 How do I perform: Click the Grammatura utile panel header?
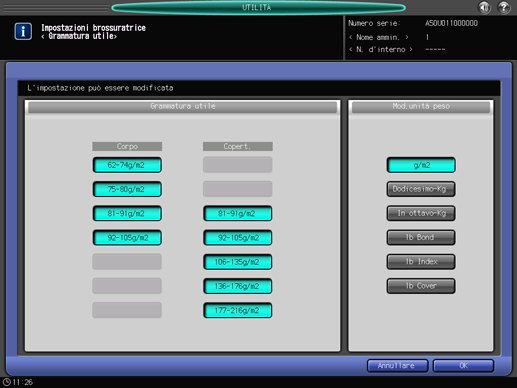pyautogui.click(x=183, y=106)
